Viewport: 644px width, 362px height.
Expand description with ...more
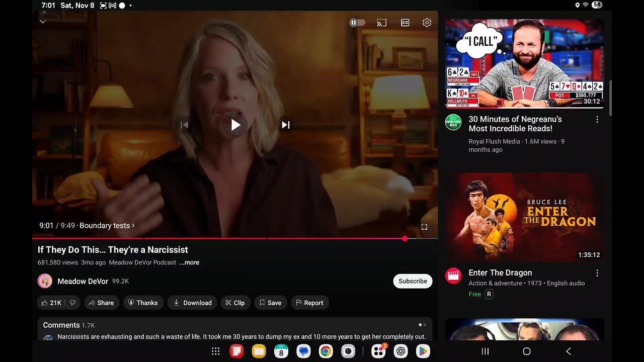[189, 262]
